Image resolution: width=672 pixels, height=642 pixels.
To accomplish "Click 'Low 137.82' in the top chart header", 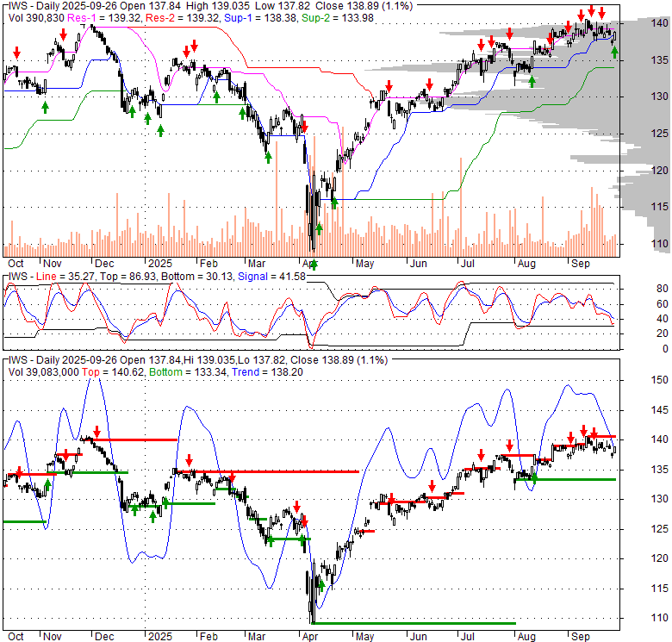I will 283,6.
